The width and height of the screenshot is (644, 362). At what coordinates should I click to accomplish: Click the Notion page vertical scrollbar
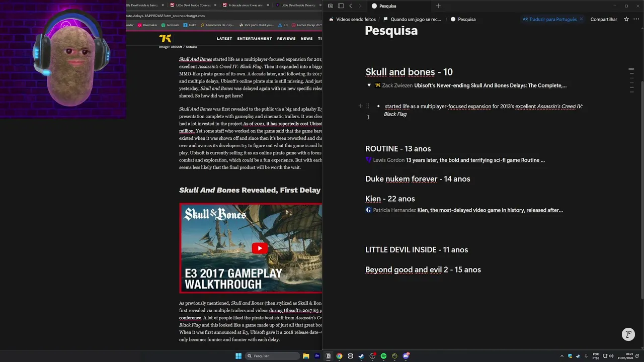pos(642,191)
